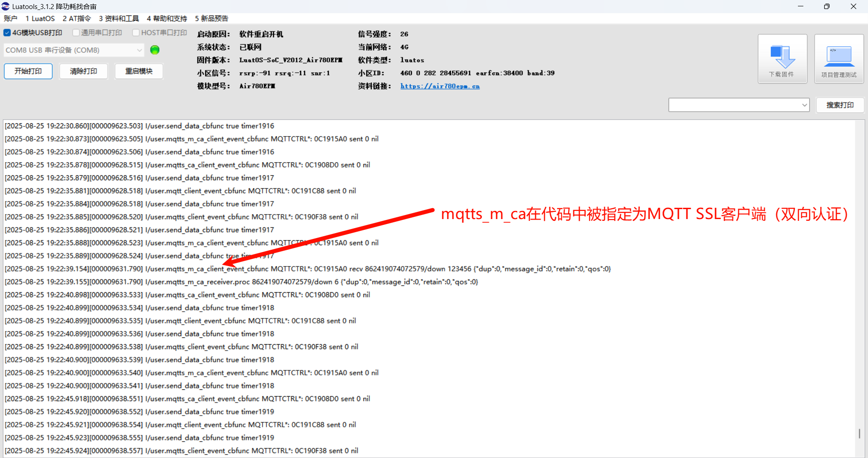This screenshot has height=458, width=868.
Task: Open the 1 LuatOS menu
Action: (x=40, y=19)
